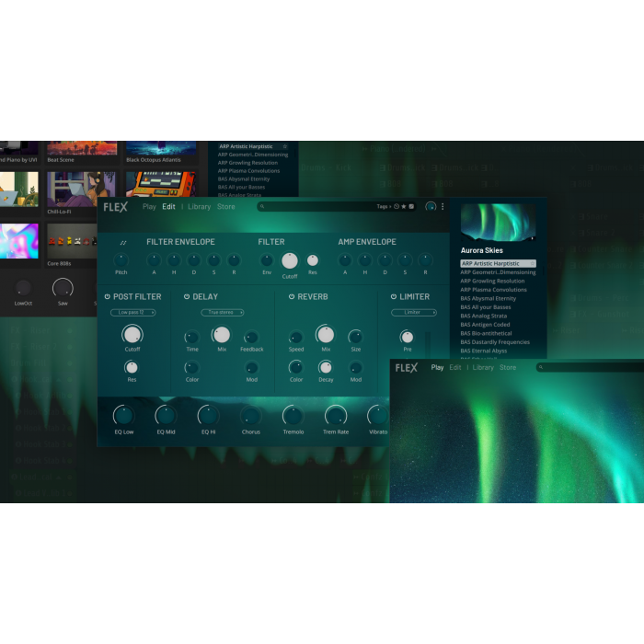Screen dimensions: 644x644
Task: Click the EQ Low knob
Action: pos(123,416)
